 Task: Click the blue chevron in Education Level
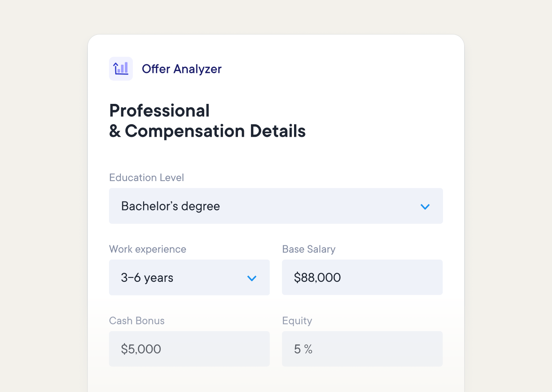pos(425,207)
